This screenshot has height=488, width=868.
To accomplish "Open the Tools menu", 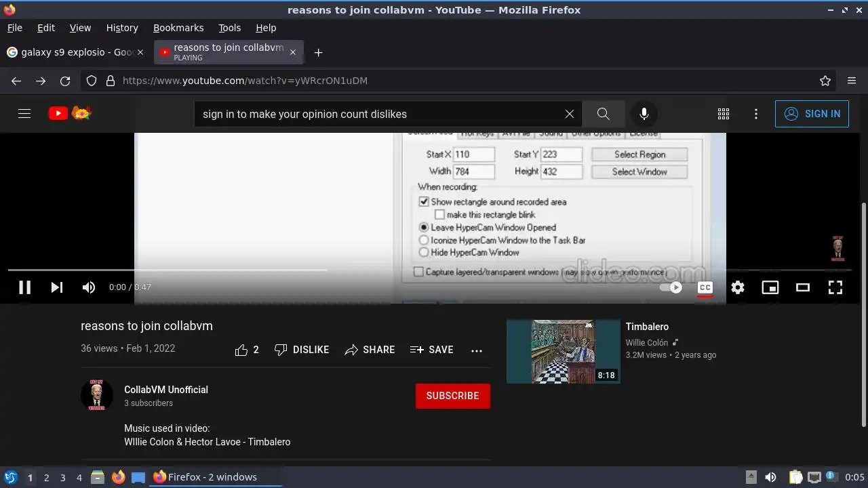I will (x=229, y=28).
